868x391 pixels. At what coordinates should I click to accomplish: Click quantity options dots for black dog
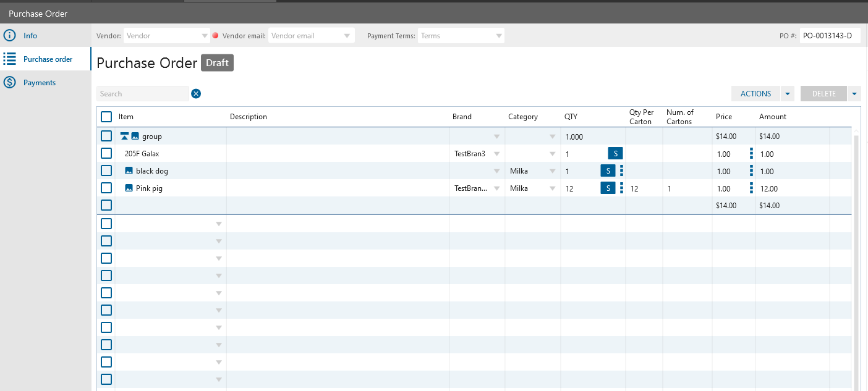tap(621, 171)
